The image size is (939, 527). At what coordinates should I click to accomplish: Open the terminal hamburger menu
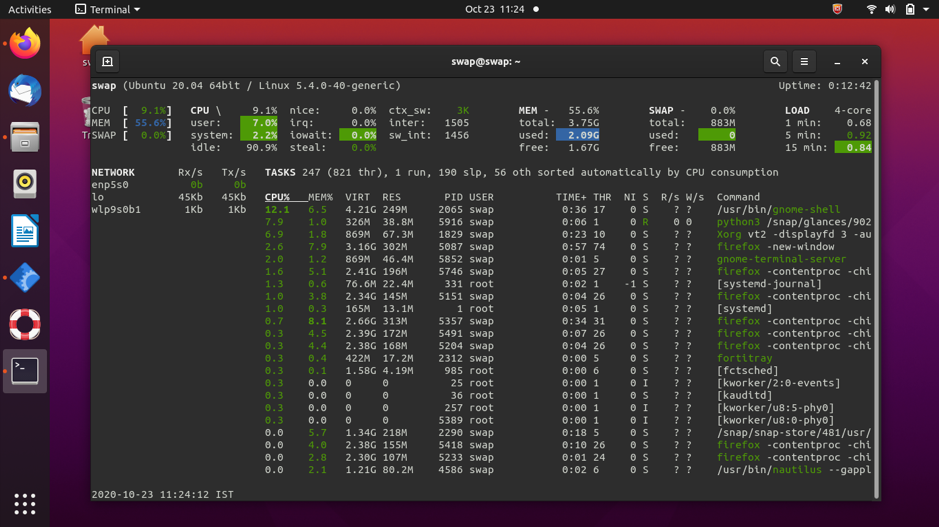point(804,62)
